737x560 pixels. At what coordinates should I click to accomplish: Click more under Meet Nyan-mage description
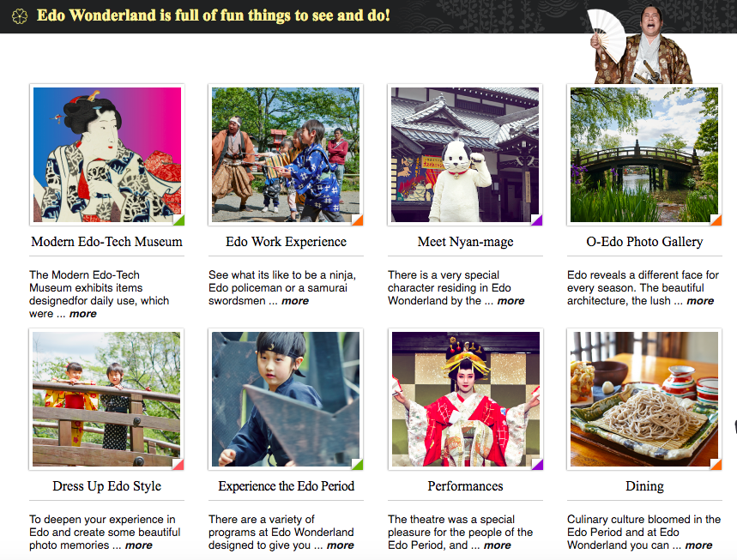510,301
